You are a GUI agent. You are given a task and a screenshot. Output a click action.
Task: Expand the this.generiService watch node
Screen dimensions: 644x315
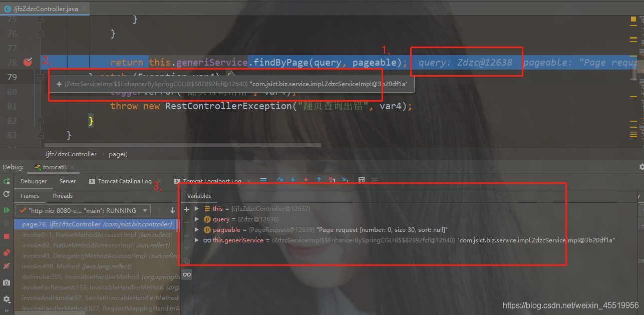(x=197, y=240)
